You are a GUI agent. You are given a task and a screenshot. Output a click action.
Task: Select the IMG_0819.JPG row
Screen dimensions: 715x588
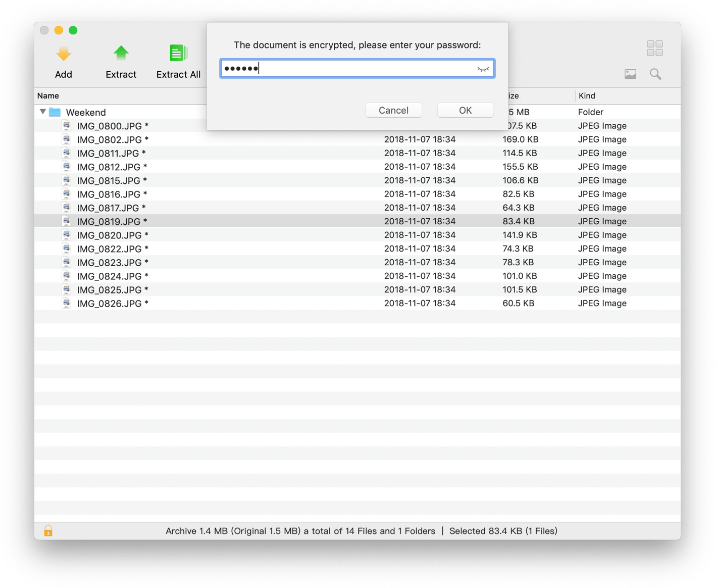click(110, 221)
